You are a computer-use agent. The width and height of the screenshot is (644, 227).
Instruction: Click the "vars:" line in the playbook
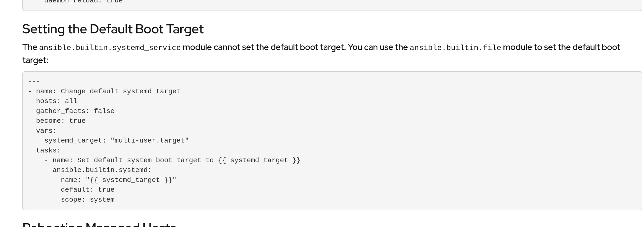(46, 131)
